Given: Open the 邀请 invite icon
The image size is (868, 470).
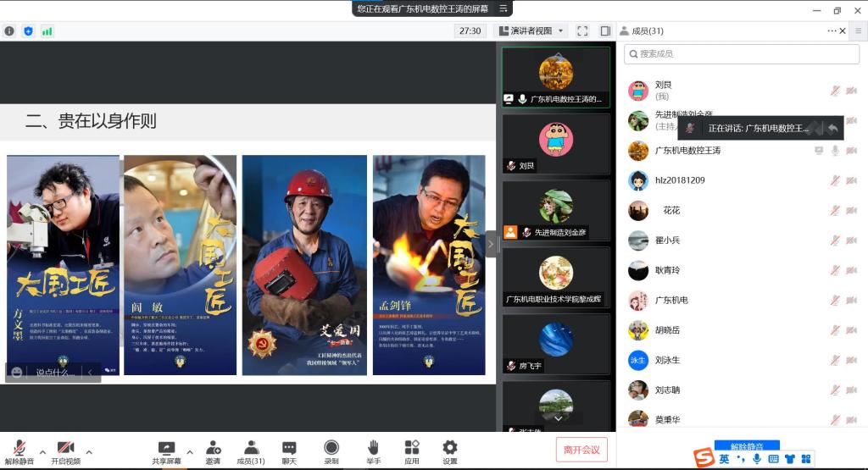Looking at the screenshot, I should coord(213,451).
